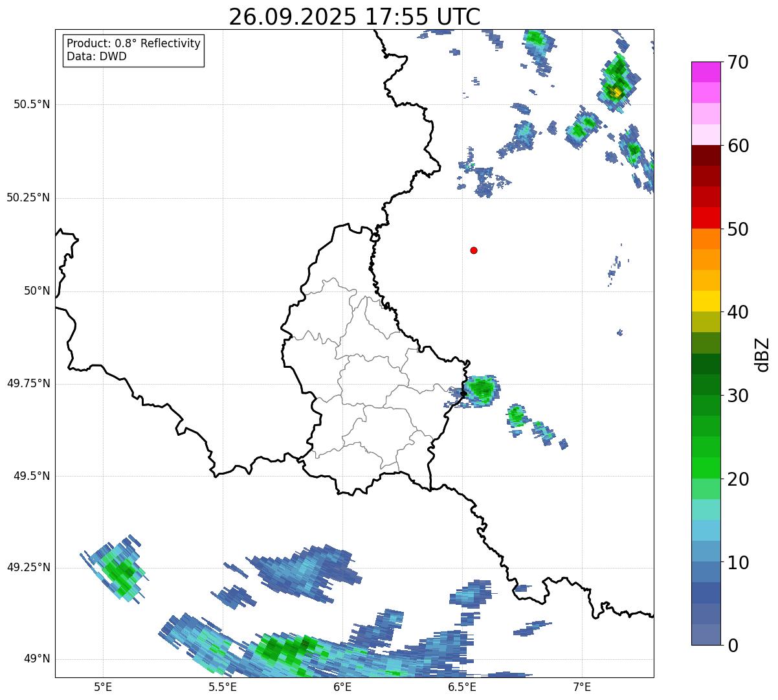Click the "50°N" latitude label

(37, 291)
